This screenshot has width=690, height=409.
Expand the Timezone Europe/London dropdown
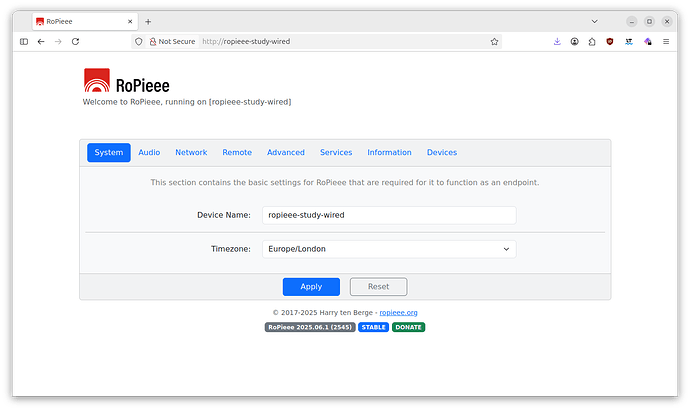[389, 249]
